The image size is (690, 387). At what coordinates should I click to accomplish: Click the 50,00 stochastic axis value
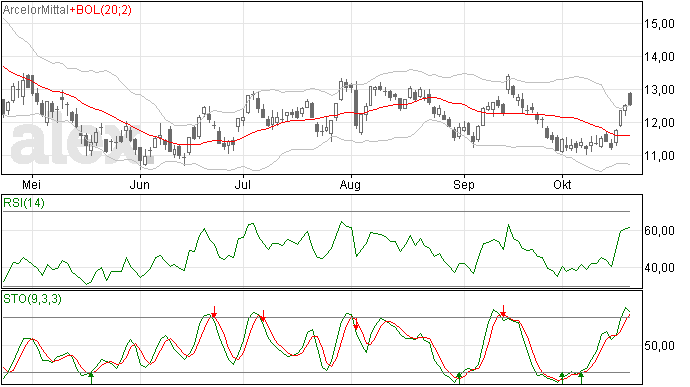point(660,346)
